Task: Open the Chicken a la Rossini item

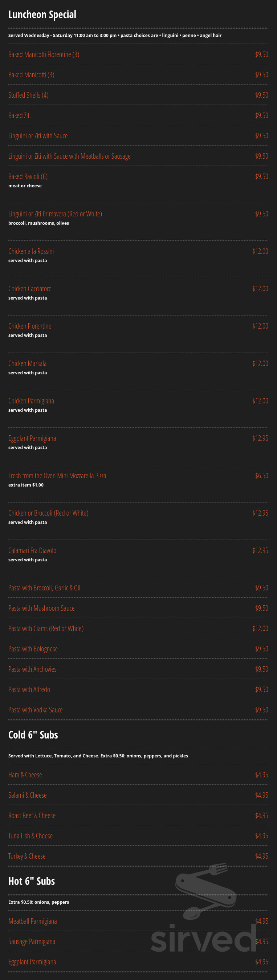Action: point(31,252)
